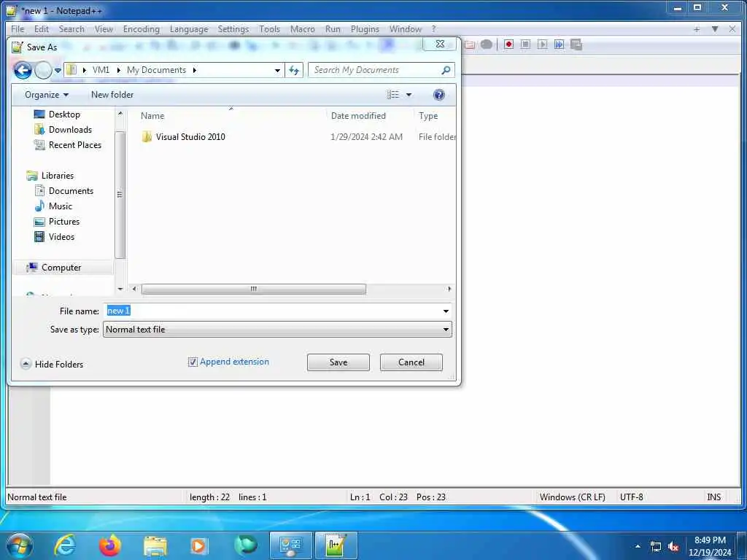Select Music library in navigation pane
Viewport: 747px width, 560px height.
pyautogui.click(x=60, y=206)
